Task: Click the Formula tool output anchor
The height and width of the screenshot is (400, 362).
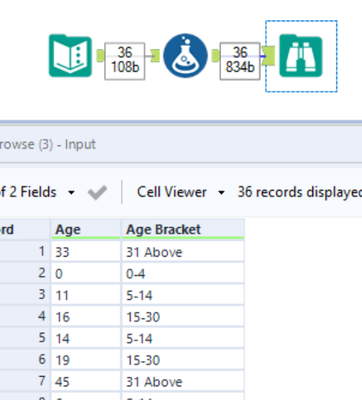Action: [216, 56]
